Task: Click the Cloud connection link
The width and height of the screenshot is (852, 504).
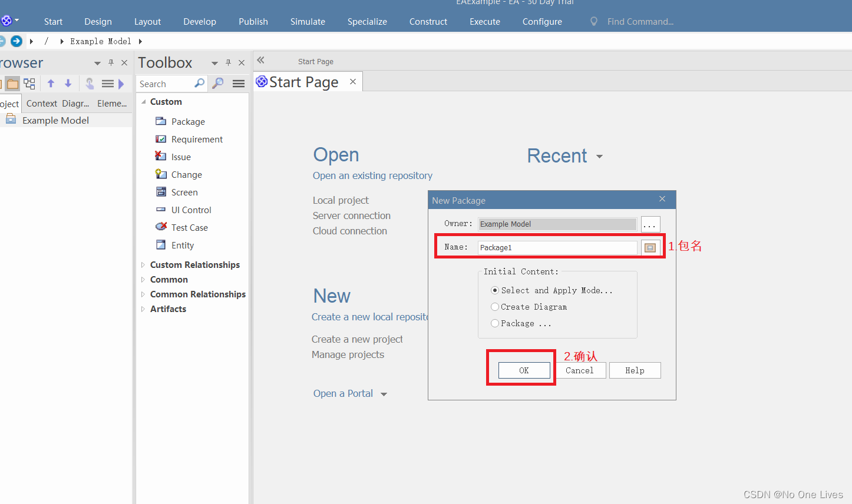Action: tap(349, 231)
